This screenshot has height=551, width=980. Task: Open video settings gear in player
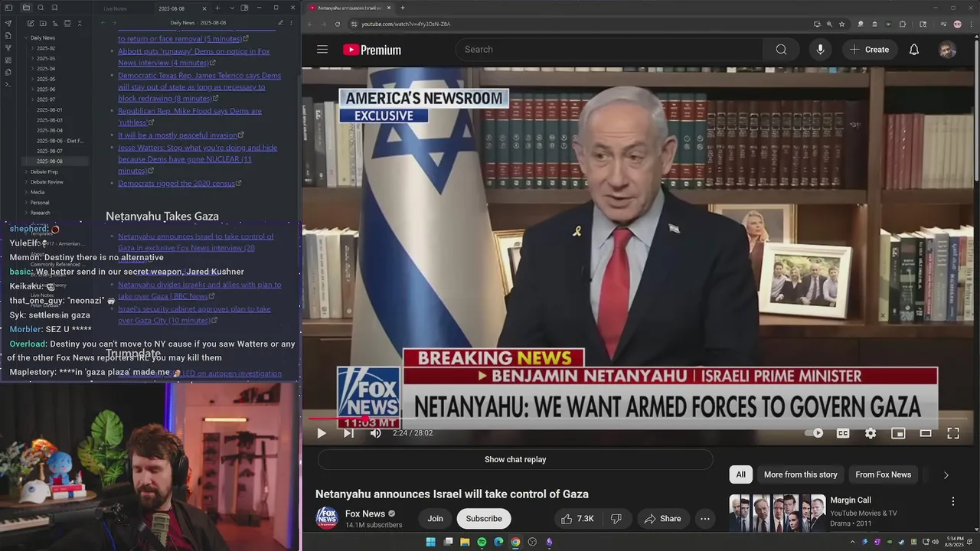[871, 433]
